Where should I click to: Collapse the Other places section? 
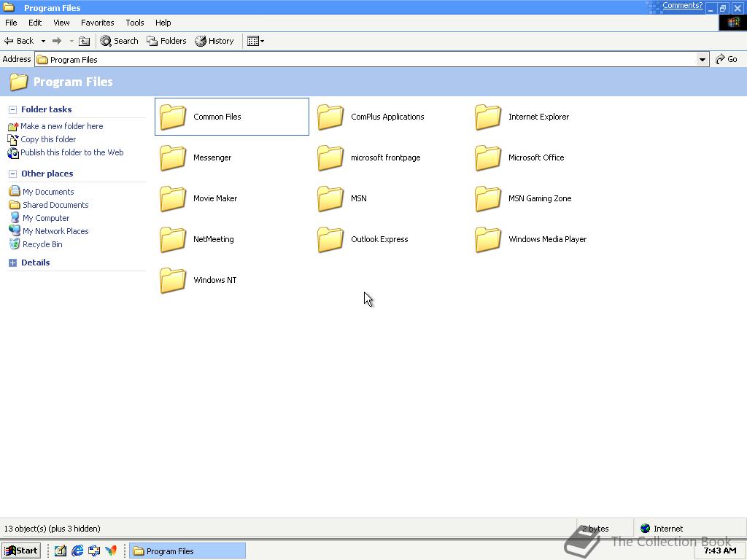pos(13,174)
